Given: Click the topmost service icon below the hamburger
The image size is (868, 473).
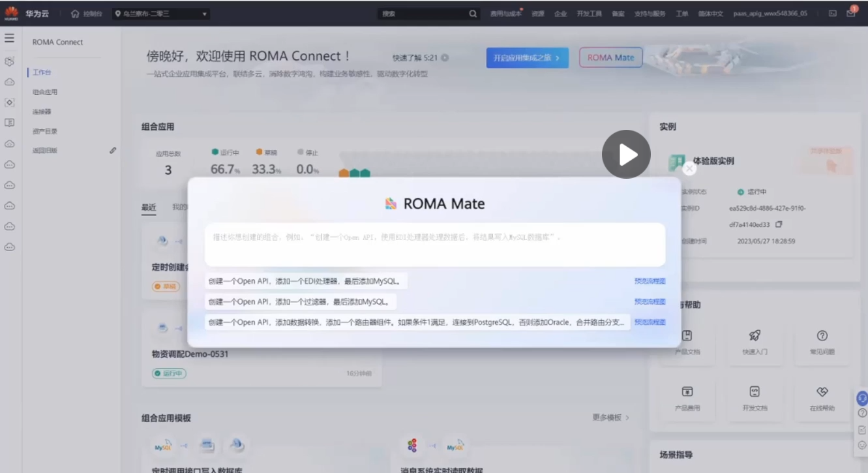Looking at the screenshot, I should [x=10, y=61].
